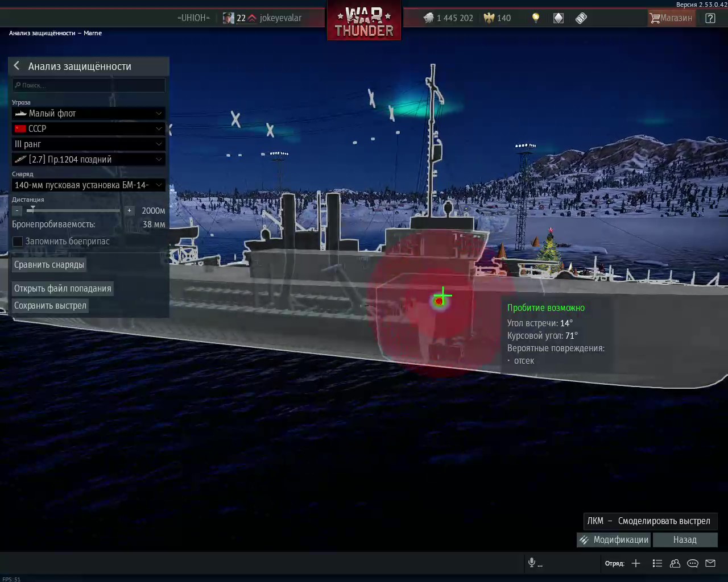Open the player profile jokeyevalar

point(280,18)
